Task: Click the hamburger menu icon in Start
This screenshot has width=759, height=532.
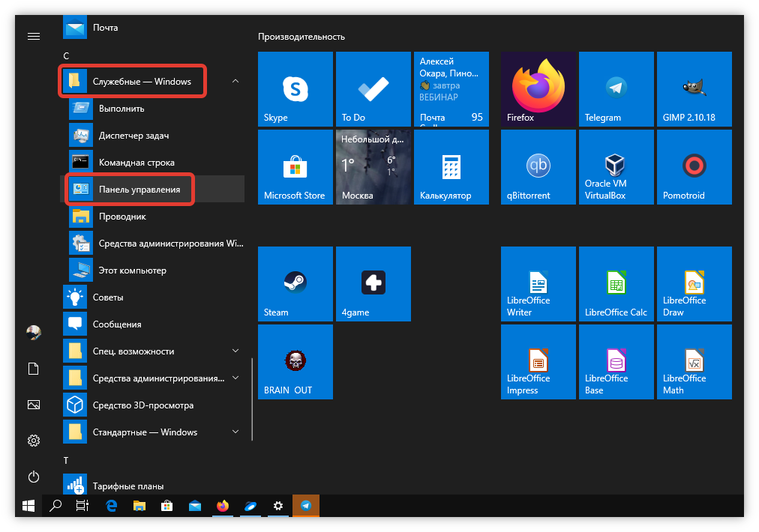Action: pyautogui.click(x=34, y=36)
